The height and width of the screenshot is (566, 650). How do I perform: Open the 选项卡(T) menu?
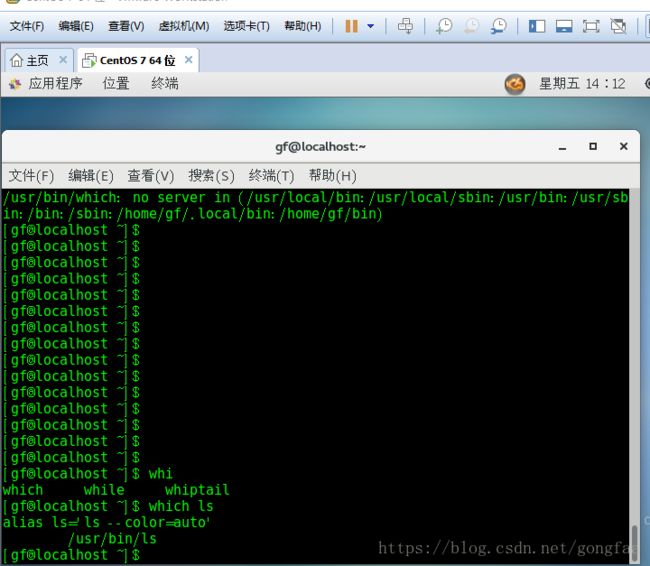(x=247, y=26)
